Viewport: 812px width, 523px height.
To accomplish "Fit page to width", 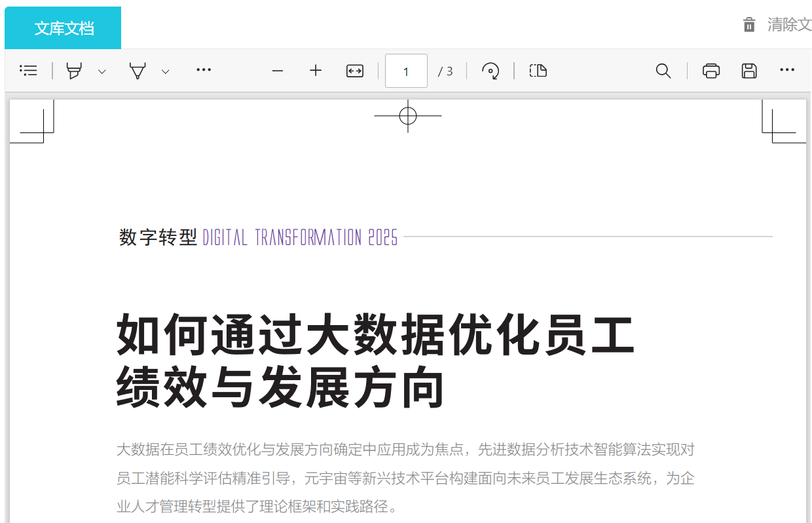I will pos(355,71).
